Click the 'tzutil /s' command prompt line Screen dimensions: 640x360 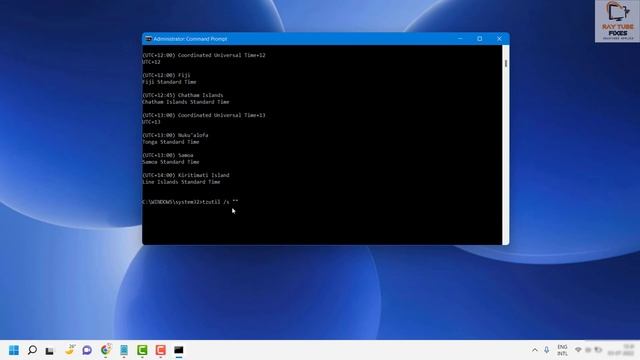190,202
